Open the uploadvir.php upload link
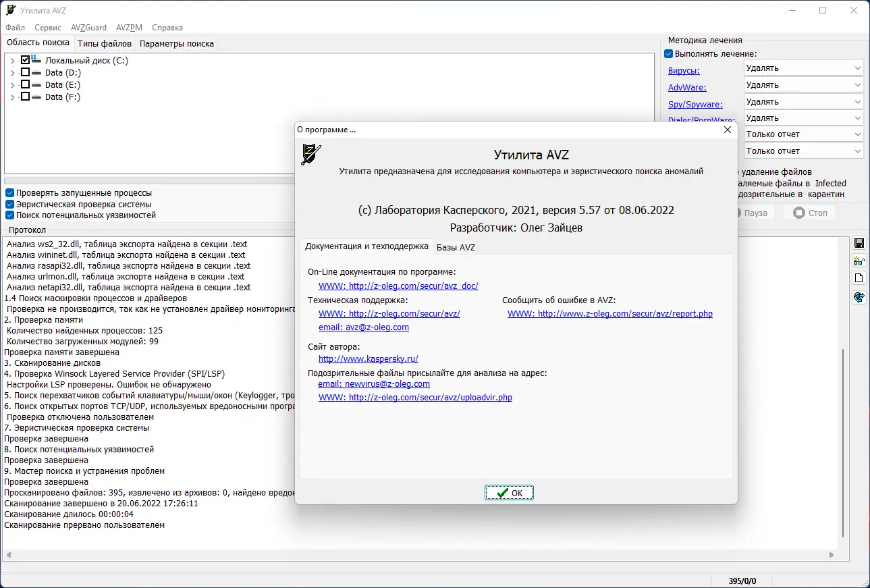Image resolution: width=870 pixels, height=588 pixels. click(415, 398)
